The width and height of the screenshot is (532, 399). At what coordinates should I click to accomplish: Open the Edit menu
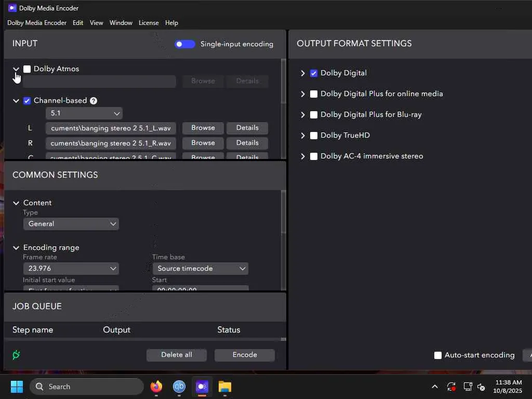coord(78,23)
